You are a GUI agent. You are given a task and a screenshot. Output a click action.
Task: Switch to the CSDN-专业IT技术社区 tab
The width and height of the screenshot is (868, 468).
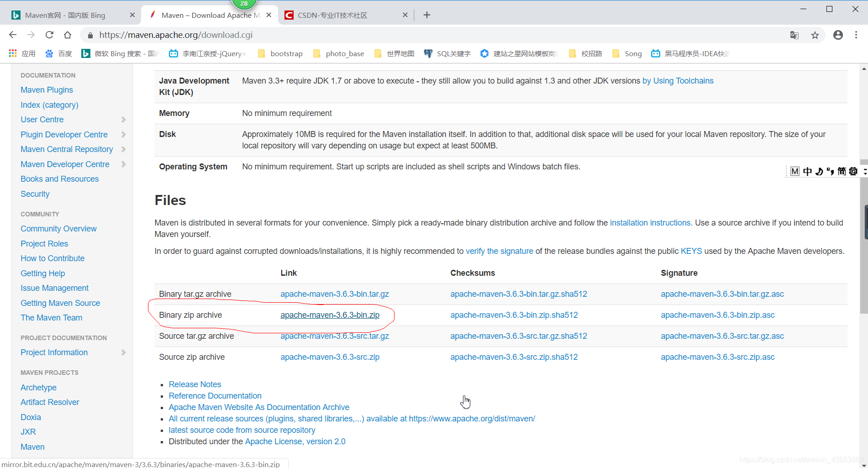332,15
